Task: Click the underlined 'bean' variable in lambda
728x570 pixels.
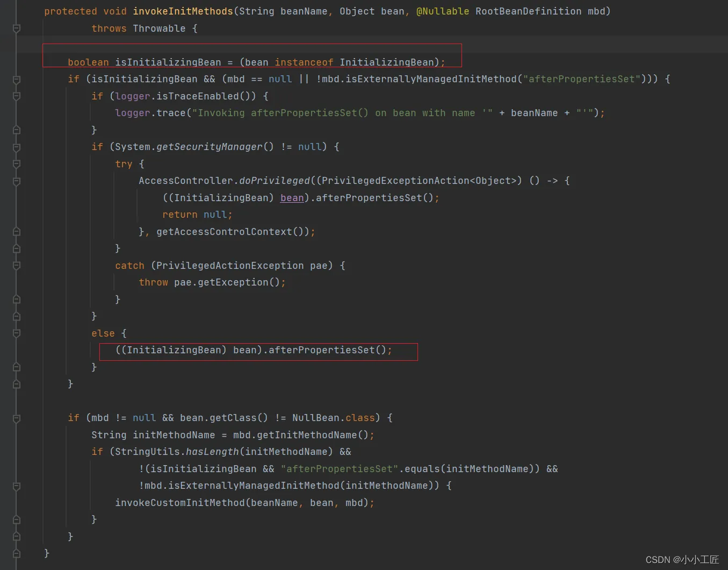Action: 292,198
